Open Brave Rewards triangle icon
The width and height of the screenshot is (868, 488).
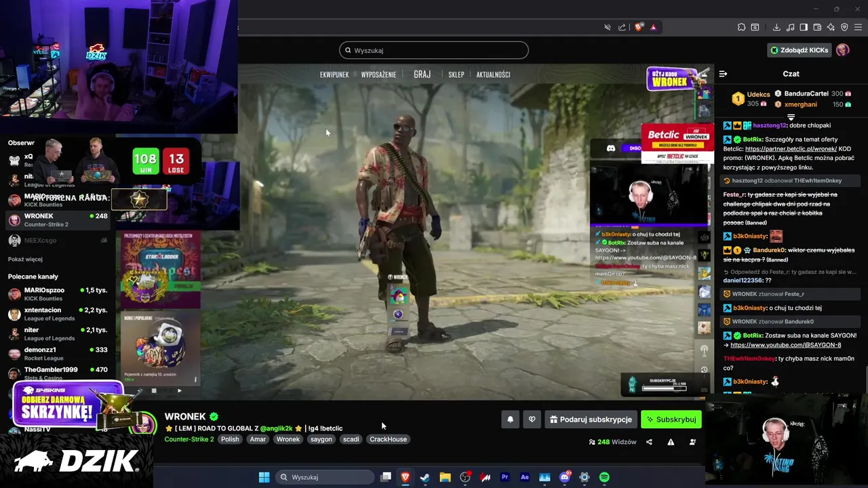pyautogui.click(x=653, y=27)
